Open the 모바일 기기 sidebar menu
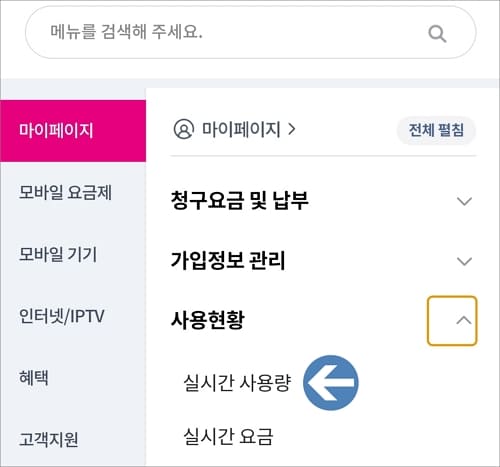The image size is (500, 467). (x=58, y=254)
